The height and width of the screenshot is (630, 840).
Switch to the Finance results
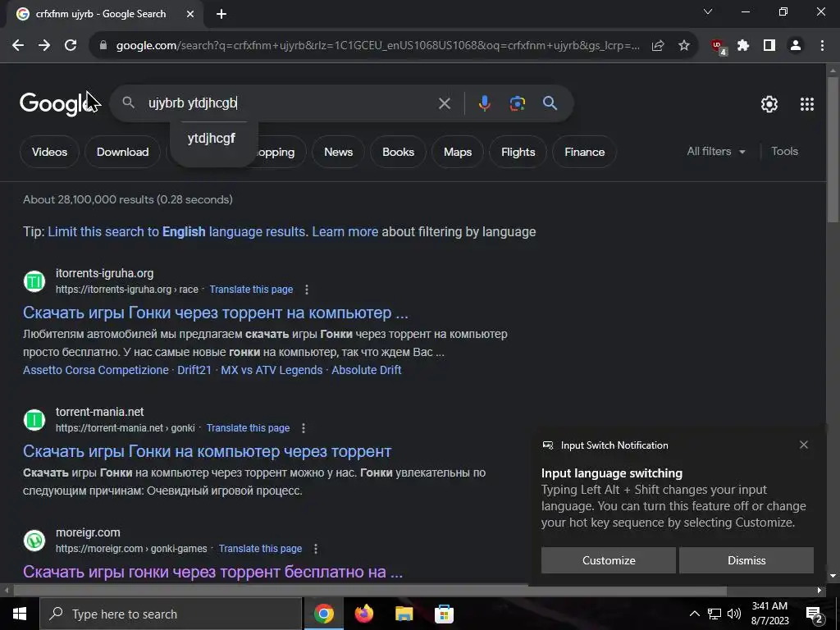click(584, 152)
